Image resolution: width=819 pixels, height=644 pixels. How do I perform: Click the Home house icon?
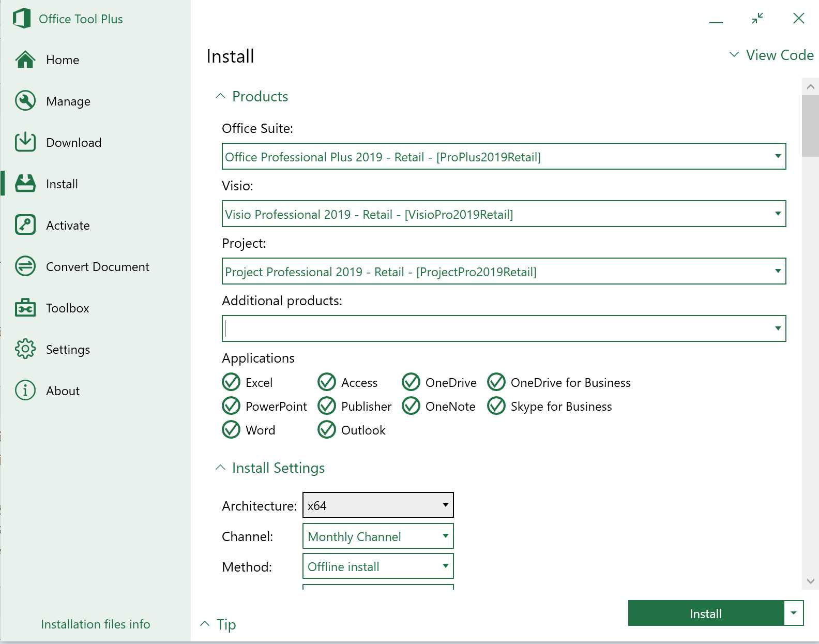click(25, 59)
